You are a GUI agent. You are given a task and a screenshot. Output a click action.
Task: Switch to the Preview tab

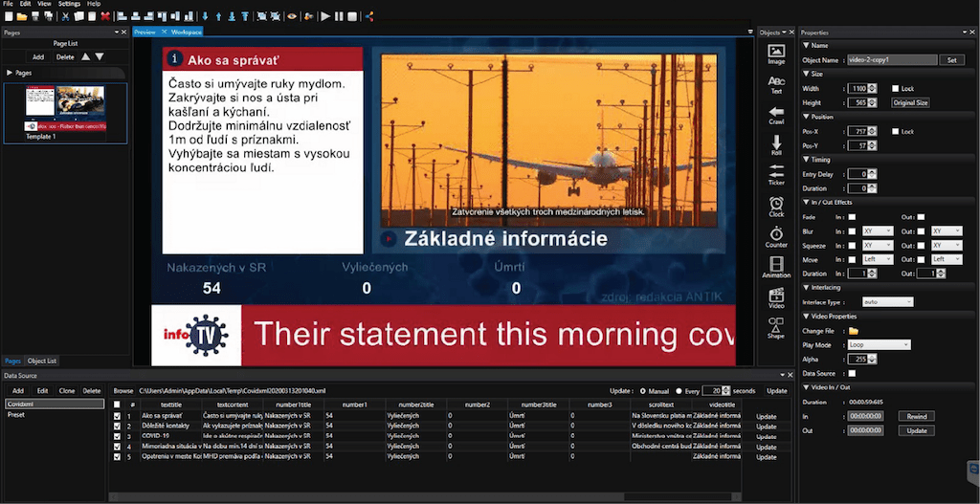(x=145, y=32)
